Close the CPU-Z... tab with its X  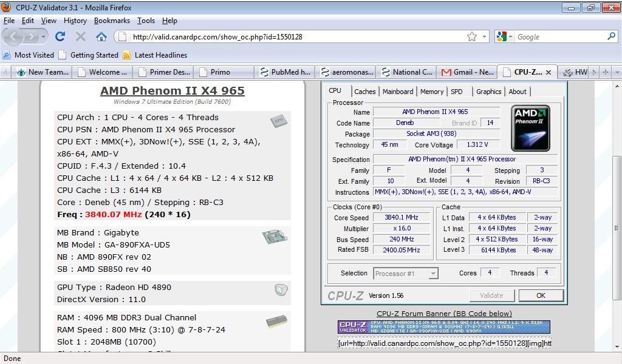coord(549,72)
